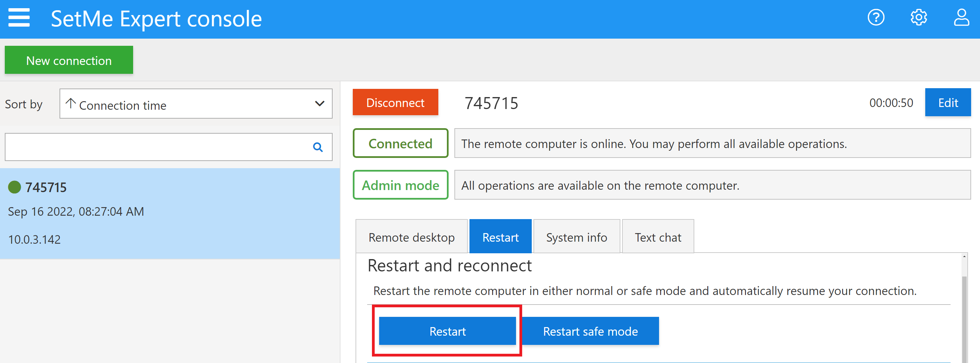
Task: Select the Restart tab
Action: pos(500,237)
